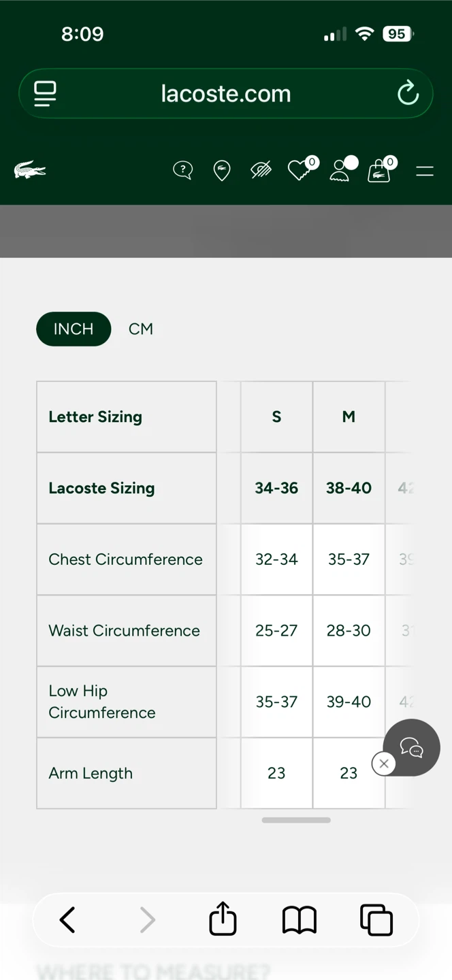Tap the Lacoste crocodile logo

click(30, 170)
